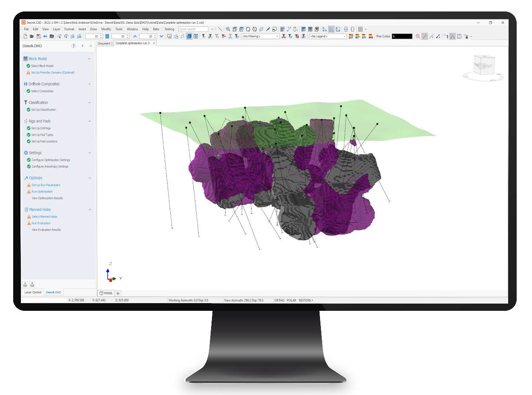Collapse the Drillhole Composites section

(89, 84)
